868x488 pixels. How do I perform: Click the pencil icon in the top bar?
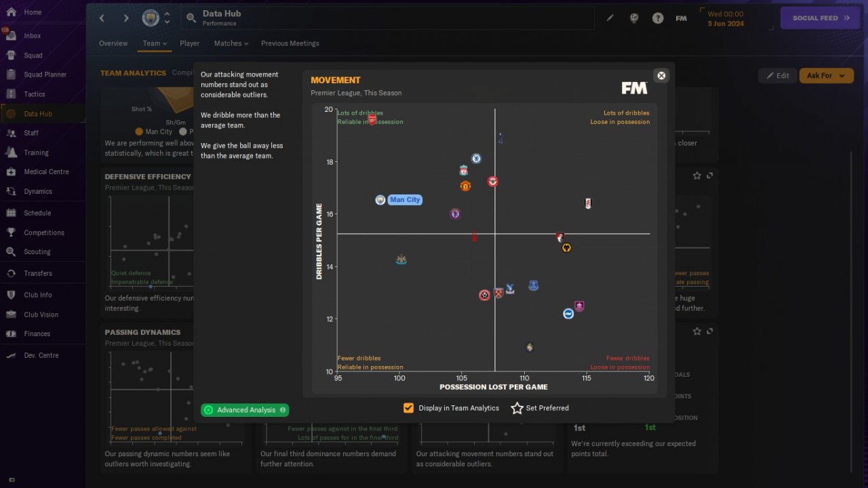[610, 18]
